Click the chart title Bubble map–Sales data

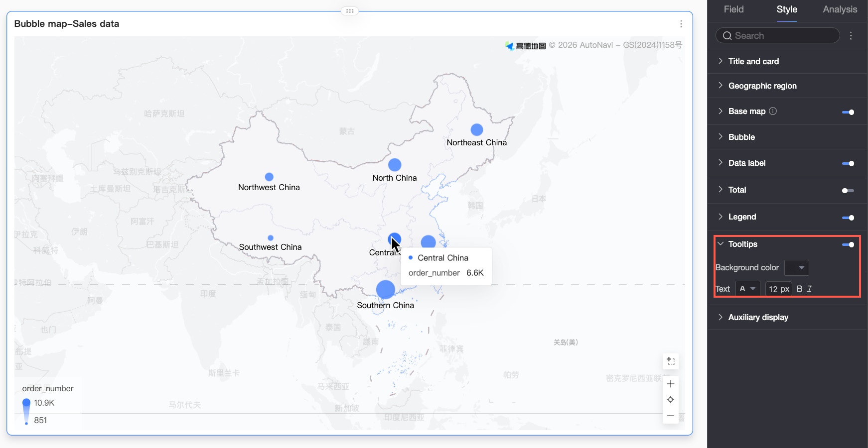pos(67,24)
